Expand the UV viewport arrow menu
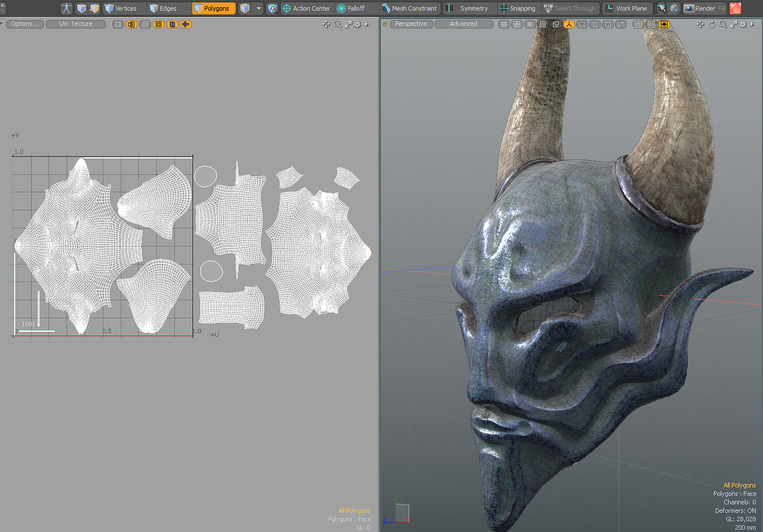The width and height of the screenshot is (763, 532). tap(366, 24)
